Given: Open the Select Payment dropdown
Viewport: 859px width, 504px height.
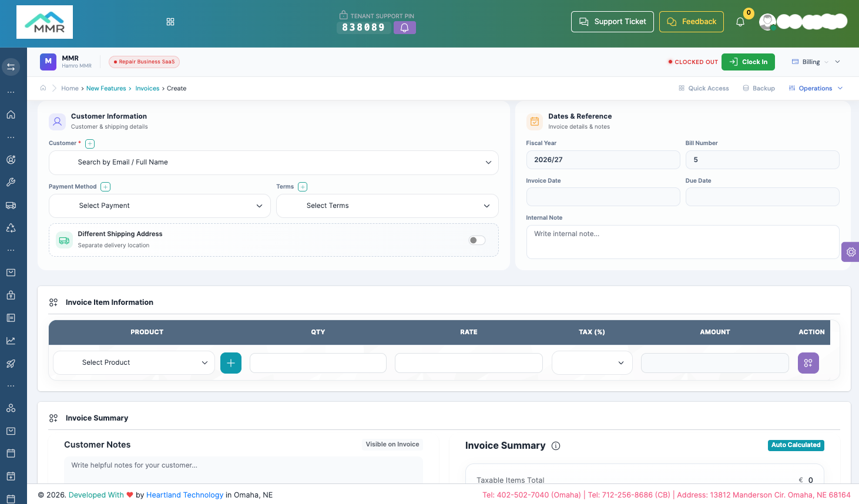Looking at the screenshot, I should 160,206.
